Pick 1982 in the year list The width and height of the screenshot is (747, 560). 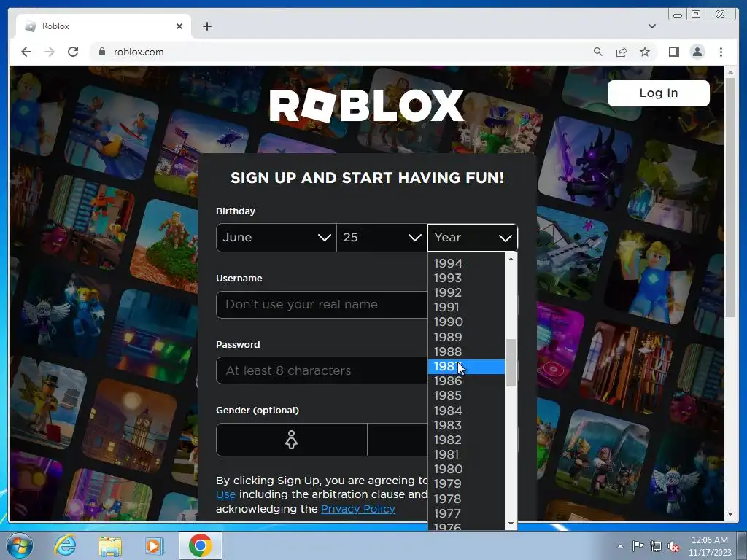point(466,440)
